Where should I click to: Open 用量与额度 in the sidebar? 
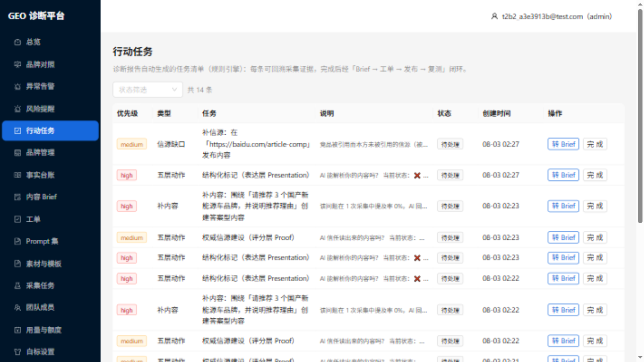[x=50, y=330]
